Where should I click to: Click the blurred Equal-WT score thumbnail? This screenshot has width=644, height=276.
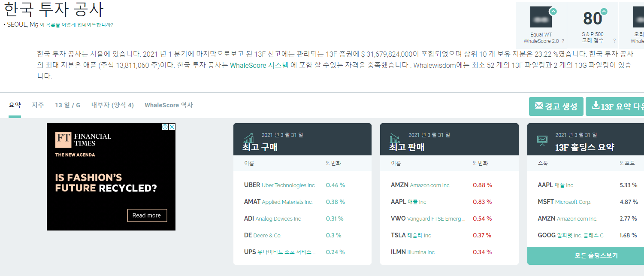pos(541,17)
